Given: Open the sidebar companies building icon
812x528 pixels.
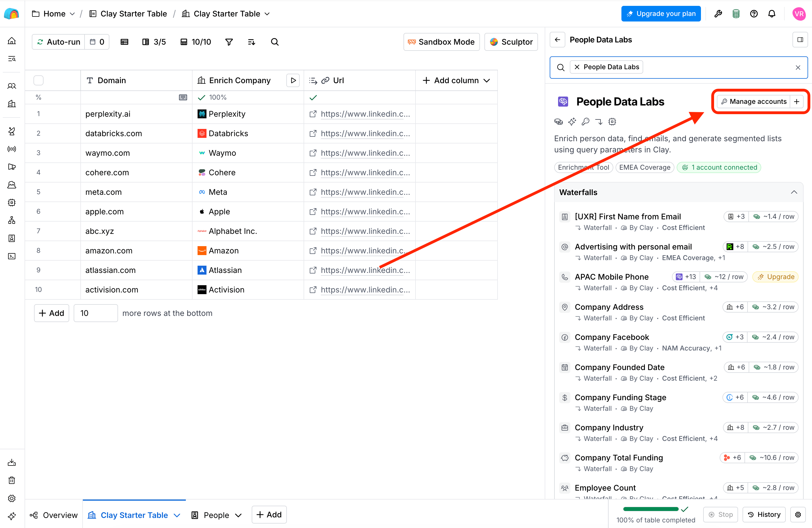Looking at the screenshot, I should pyautogui.click(x=12, y=104).
